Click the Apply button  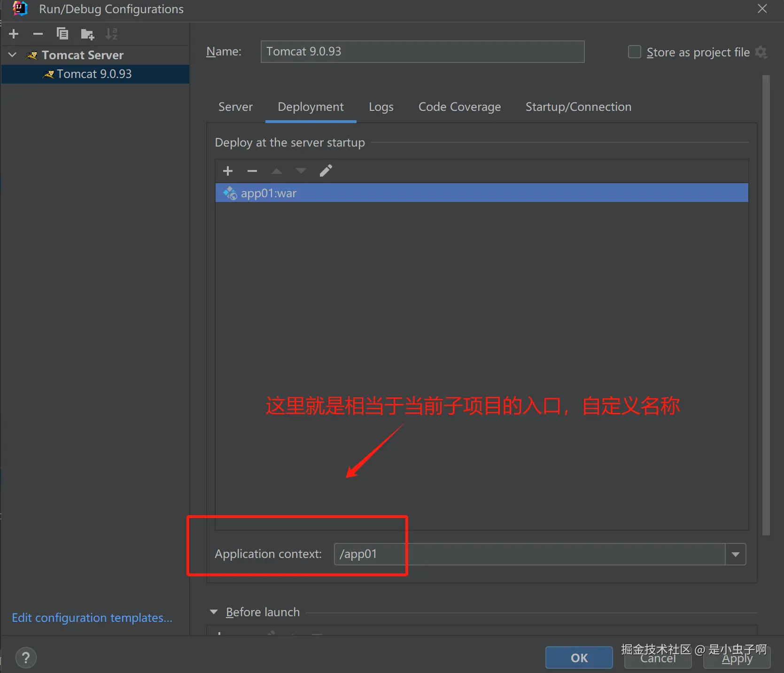click(737, 658)
